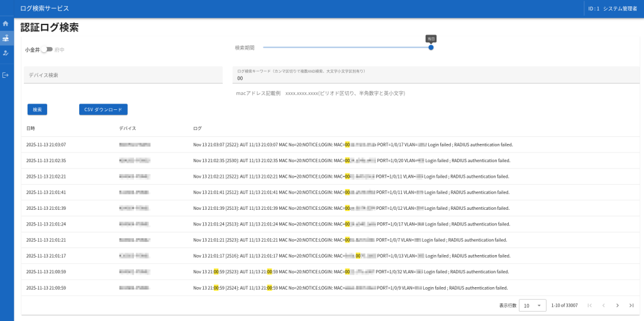Open the 表示行数 rows-per-page dropdown

coord(532,305)
